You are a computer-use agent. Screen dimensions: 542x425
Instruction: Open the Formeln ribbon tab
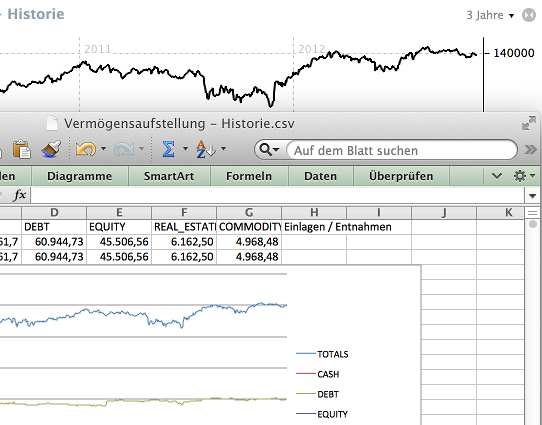point(249,176)
